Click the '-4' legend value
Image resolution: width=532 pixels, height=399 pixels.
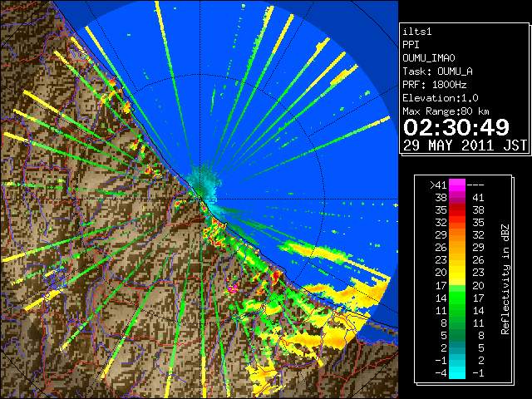(x=441, y=373)
